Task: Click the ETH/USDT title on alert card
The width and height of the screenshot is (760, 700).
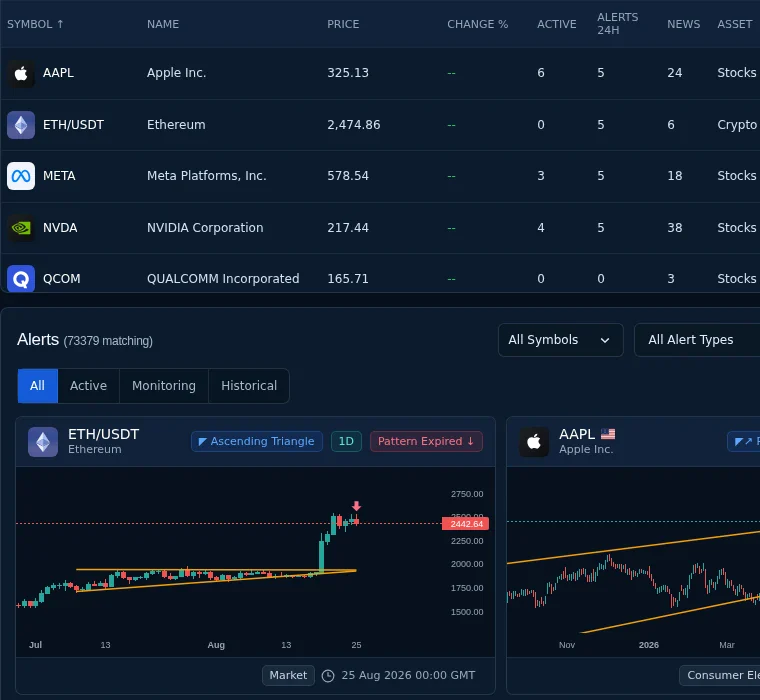Action: 103,434
